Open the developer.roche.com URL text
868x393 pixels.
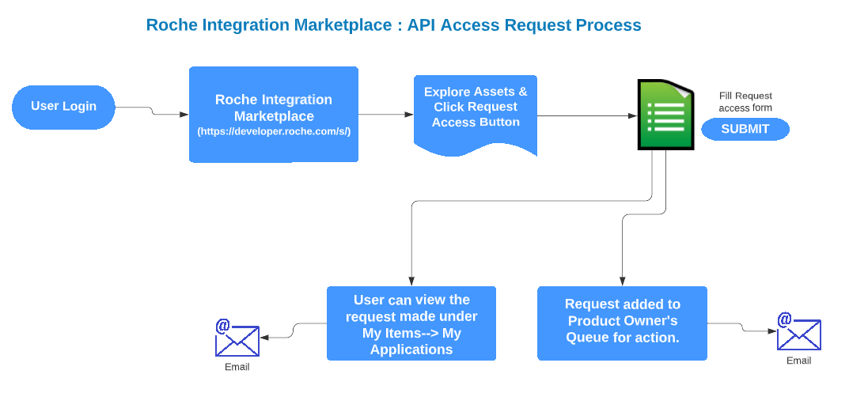click(x=274, y=132)
